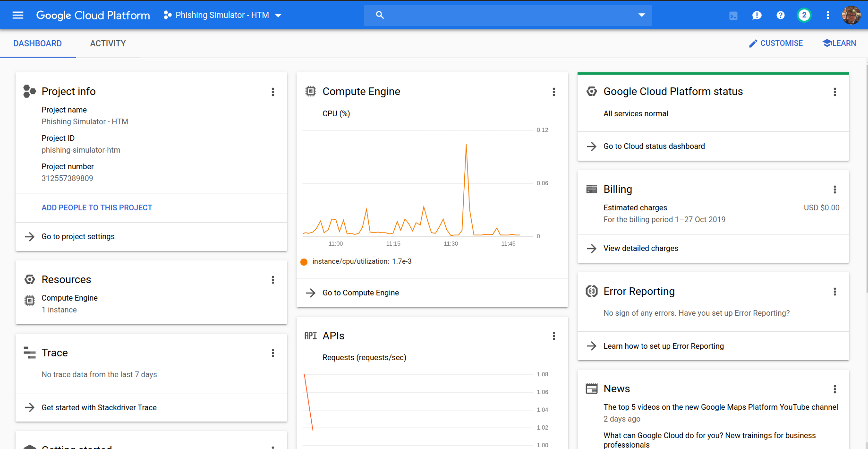Click ADD PEOPLE TO THIS PROJECT
Viewport: 868px width, 449px height.
[97, 207]
